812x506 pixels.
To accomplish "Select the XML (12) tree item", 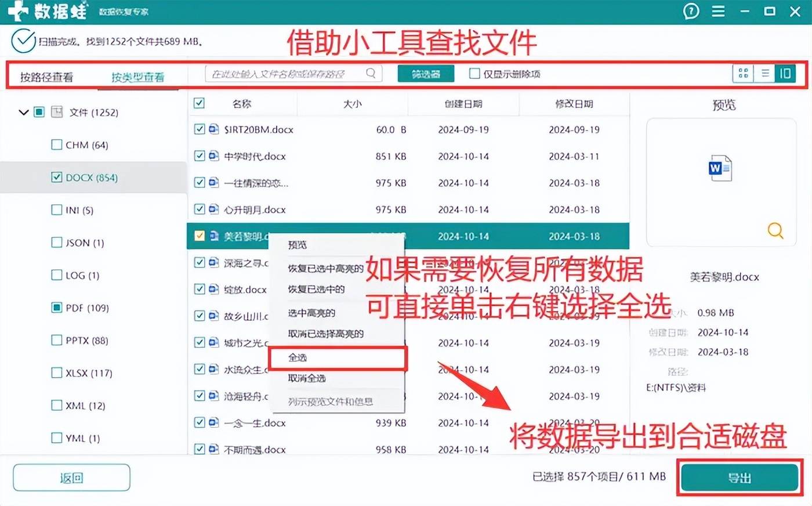I will [85, 406].
